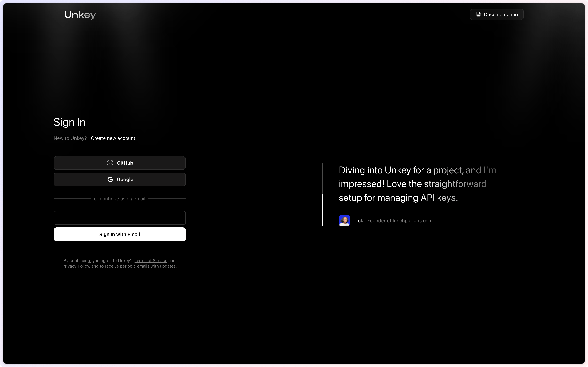Click the name Lola under the testimonial
588x367 pixels.
360,221
